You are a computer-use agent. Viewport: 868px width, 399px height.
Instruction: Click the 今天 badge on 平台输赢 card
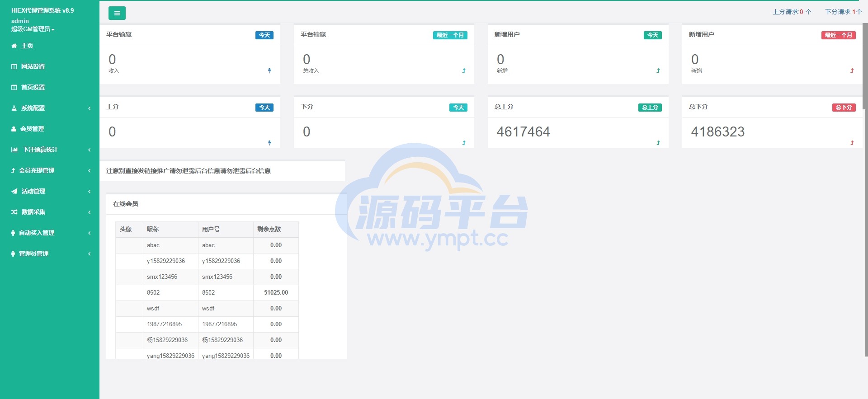(264, 35)
